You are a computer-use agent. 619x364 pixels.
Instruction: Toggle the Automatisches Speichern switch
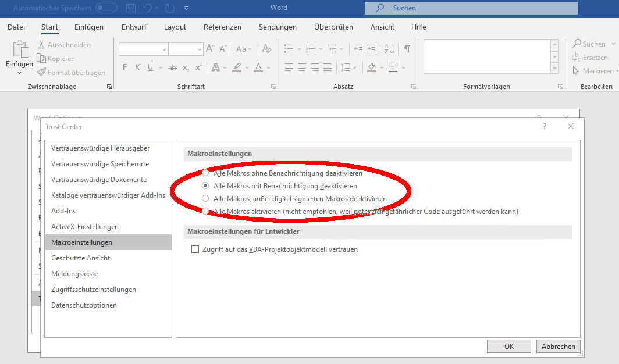pos(106,8)
